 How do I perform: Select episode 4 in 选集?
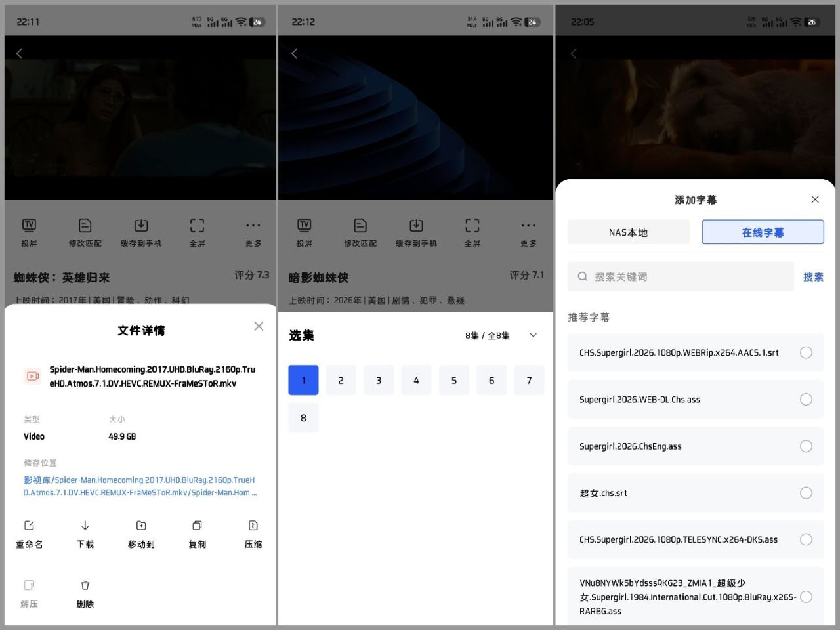point(416,380)
